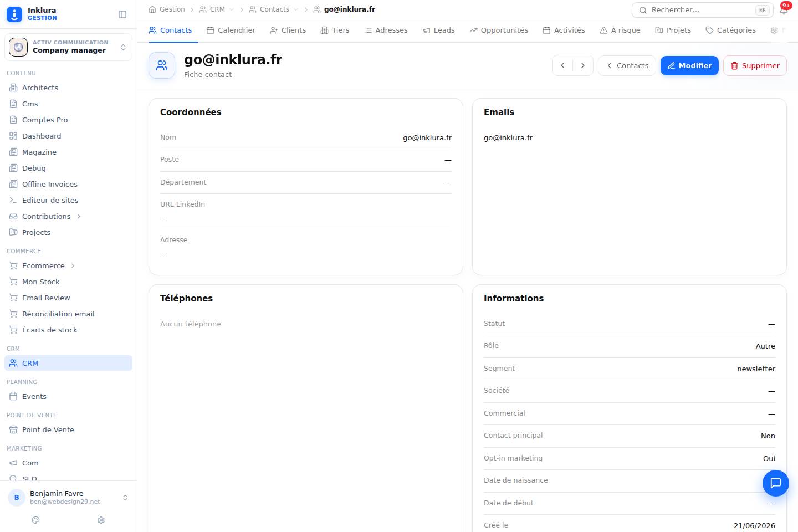The image size is (798, 532).
Task: Go to previous contact arrow
Action: point(562,65)
